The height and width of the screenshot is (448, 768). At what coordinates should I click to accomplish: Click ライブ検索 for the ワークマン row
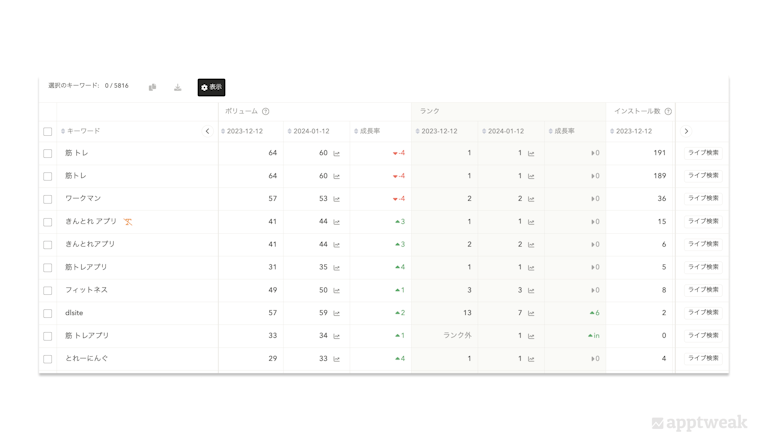tap(702, 199)
